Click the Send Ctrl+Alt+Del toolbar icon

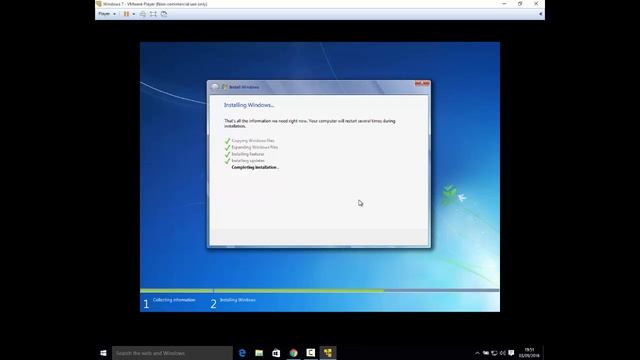(143, 14)
